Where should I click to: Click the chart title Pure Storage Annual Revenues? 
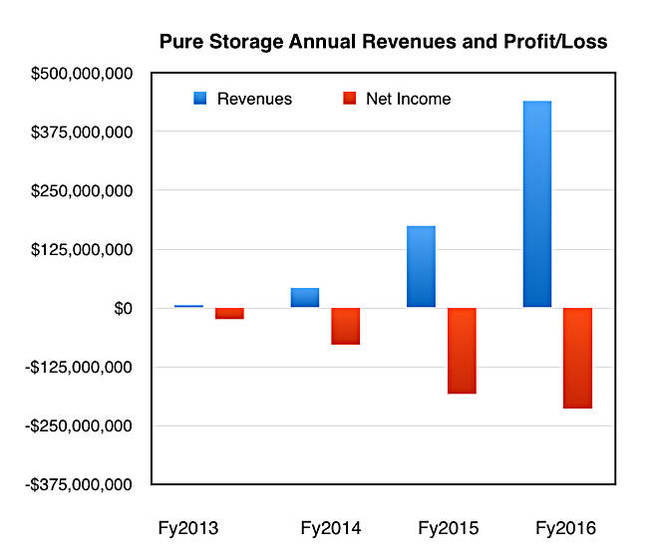click(384, 42)
